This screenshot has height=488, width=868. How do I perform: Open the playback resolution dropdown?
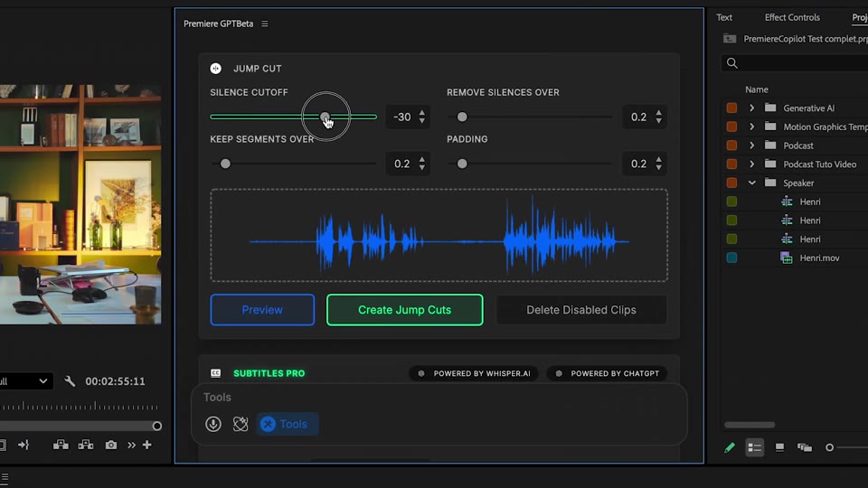tap(25, 381)
